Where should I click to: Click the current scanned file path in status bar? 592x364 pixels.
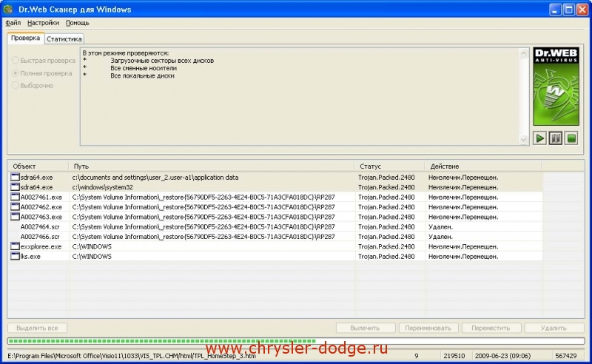[132, 356]
